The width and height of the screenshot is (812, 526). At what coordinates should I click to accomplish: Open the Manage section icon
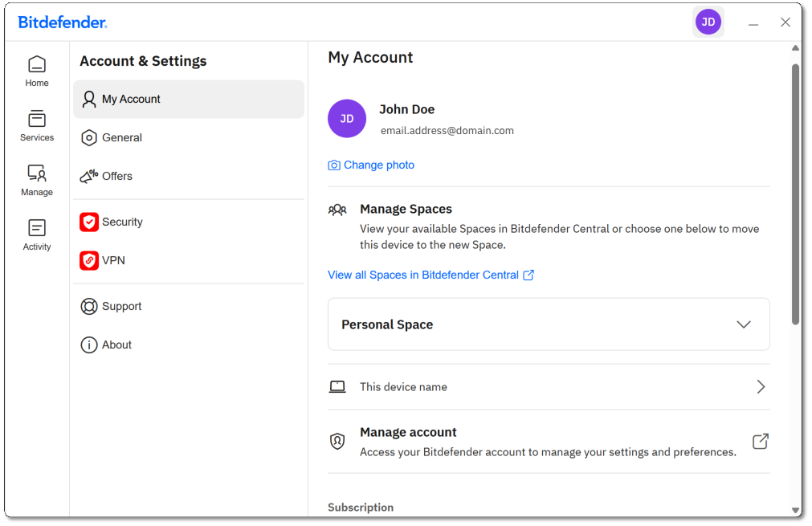click(37, 173)
